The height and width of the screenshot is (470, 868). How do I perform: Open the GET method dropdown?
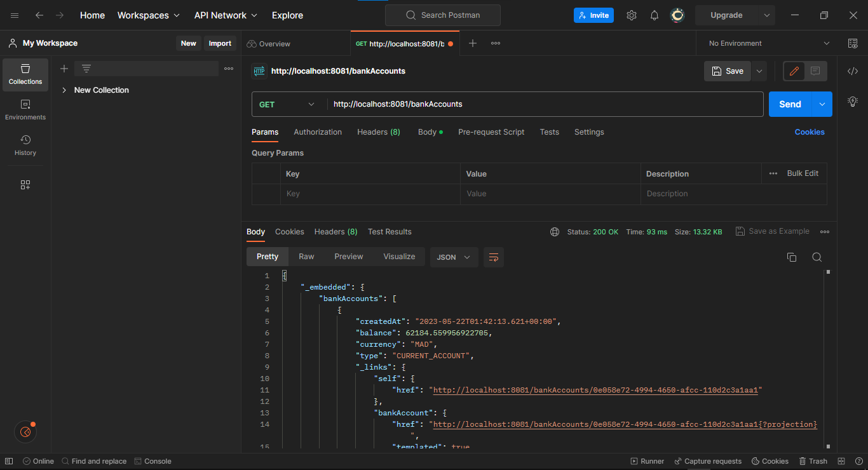click(x=287, y=104)
